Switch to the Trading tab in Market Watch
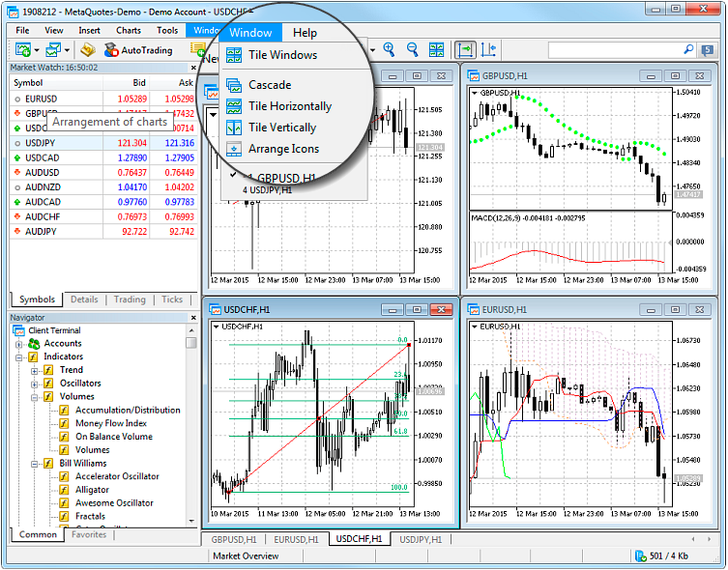Screen dimensions: 728x570 [130, 299]
